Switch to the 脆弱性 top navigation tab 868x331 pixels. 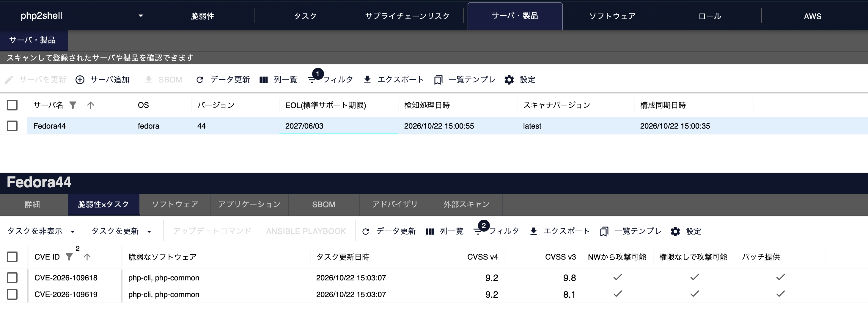click(x=202, y=16)
